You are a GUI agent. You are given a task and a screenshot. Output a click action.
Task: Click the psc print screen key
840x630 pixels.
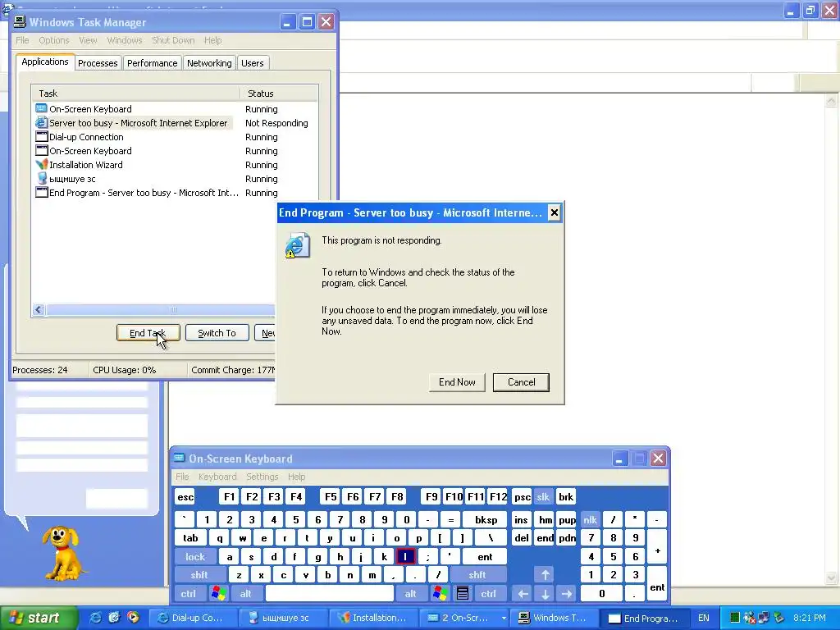522,496
